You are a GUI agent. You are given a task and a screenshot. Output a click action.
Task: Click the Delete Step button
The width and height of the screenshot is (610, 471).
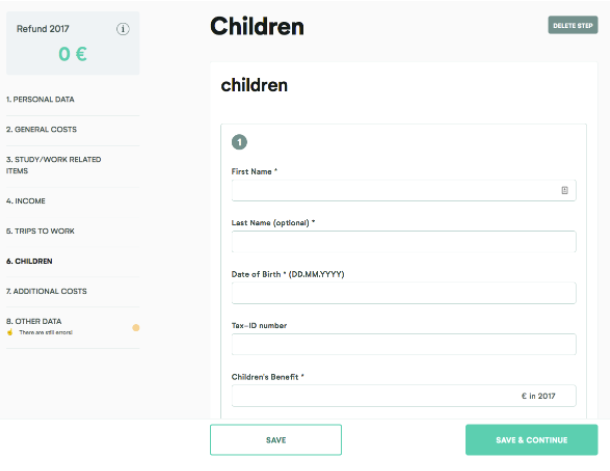[573, 25]
